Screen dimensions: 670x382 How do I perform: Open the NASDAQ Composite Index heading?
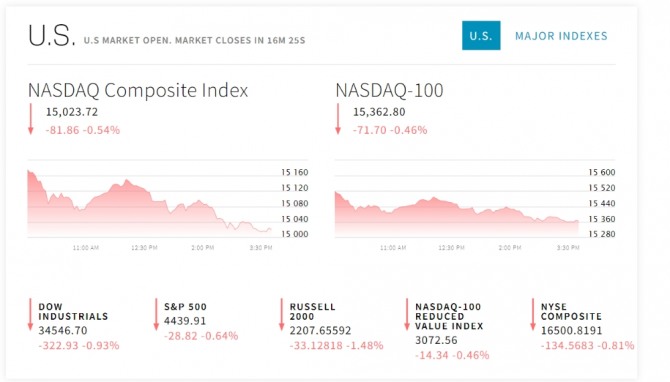click(138, 90)
